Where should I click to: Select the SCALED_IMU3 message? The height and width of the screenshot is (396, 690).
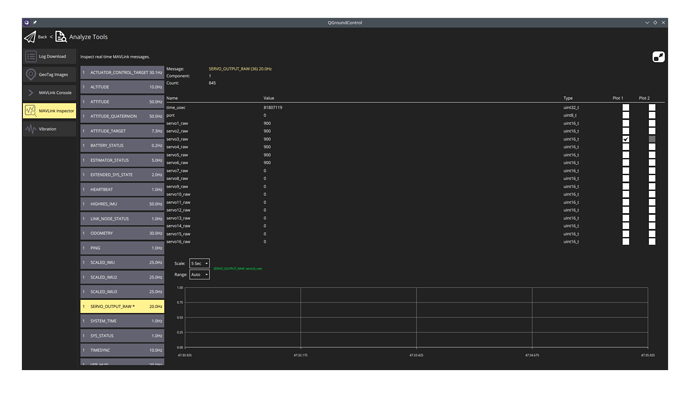click(122, 292)
